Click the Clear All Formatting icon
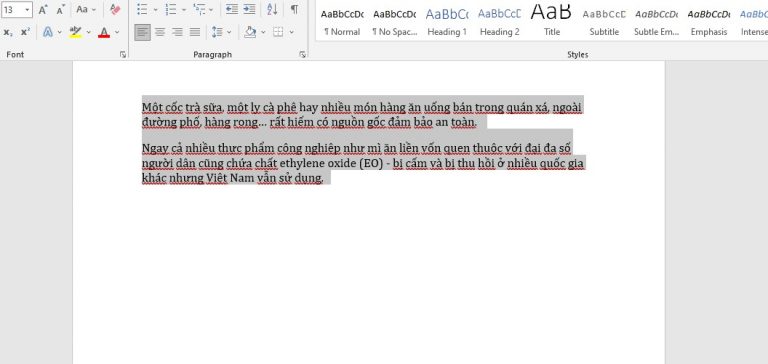This screenshot has height=364, width=768. click(115, 9)
